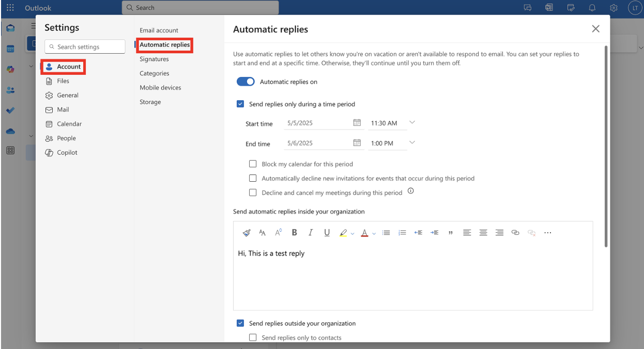Check Block my calendar for this period
The width and height of the screenshot is (644, 349).
[x=253, y=164]
